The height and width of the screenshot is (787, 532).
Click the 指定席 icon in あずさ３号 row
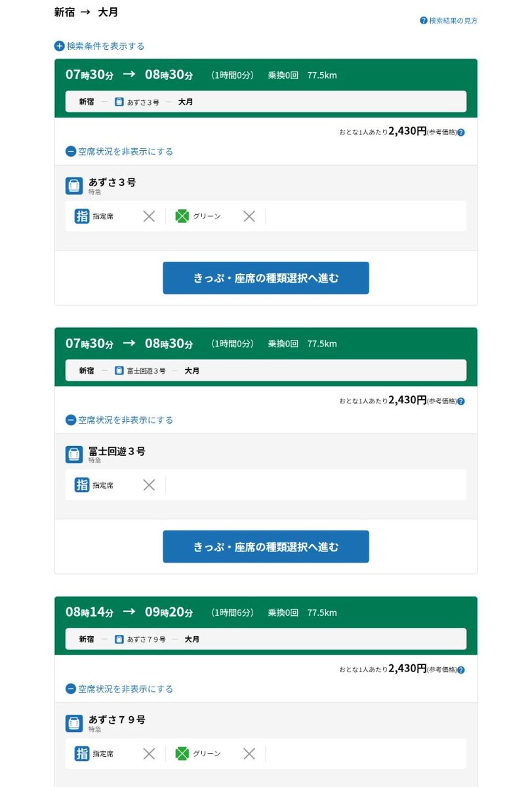82,216
